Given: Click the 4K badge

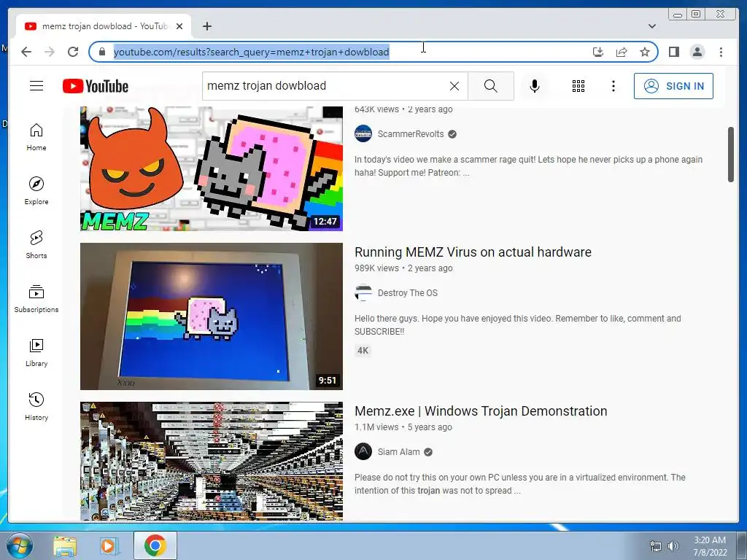Looking at the screenshot, I should coord(363,351).
